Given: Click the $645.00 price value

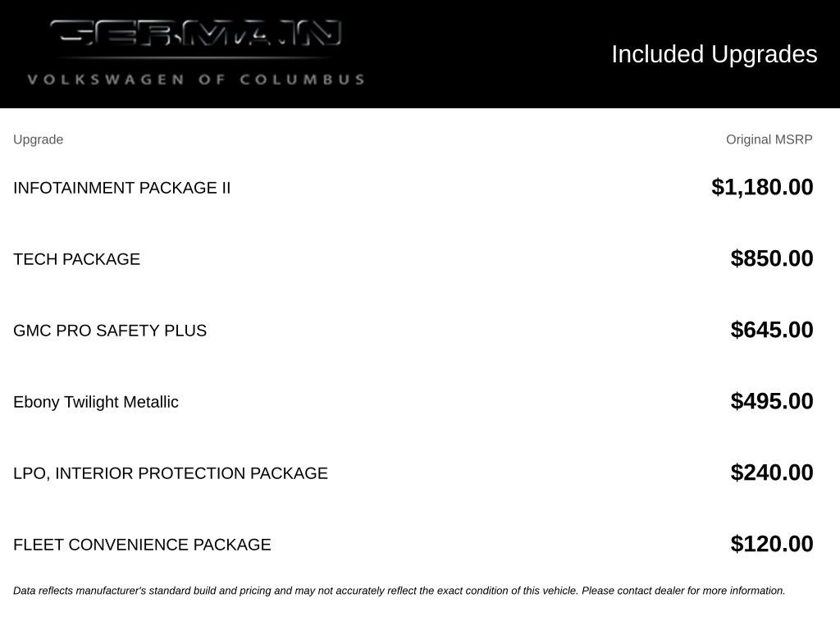Looking at the screenshot, I should (771, 330).
